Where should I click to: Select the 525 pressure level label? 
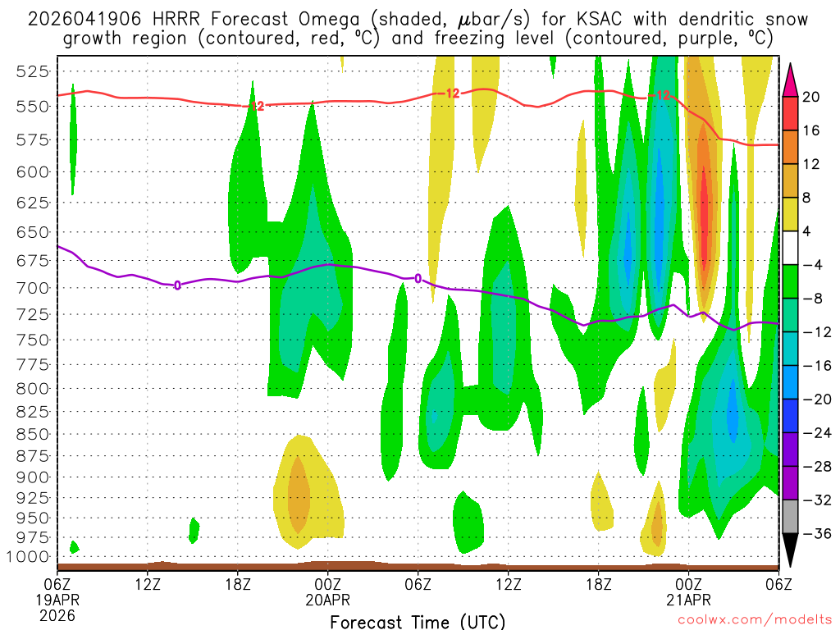tap(31, 71)
